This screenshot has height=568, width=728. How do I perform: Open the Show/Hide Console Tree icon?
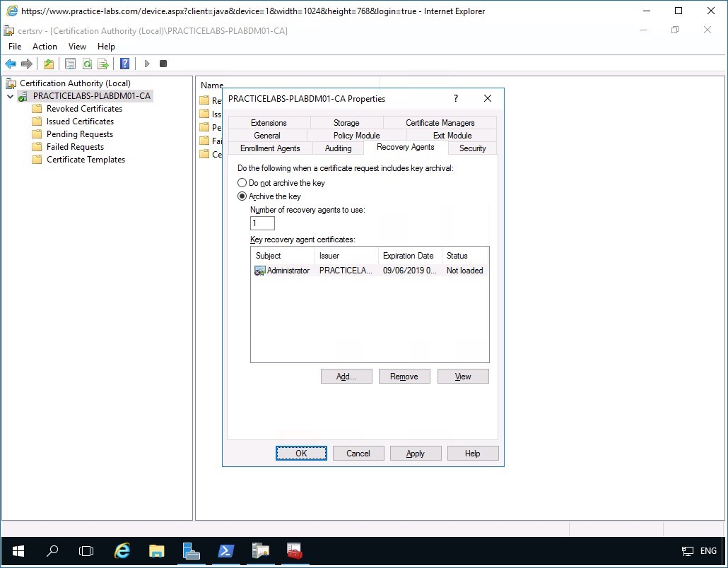[48, 64]
